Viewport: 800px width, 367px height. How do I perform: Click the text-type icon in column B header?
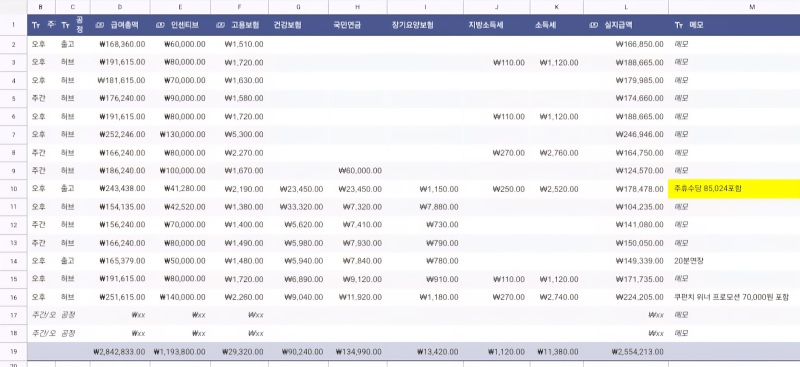pos(36,25)
